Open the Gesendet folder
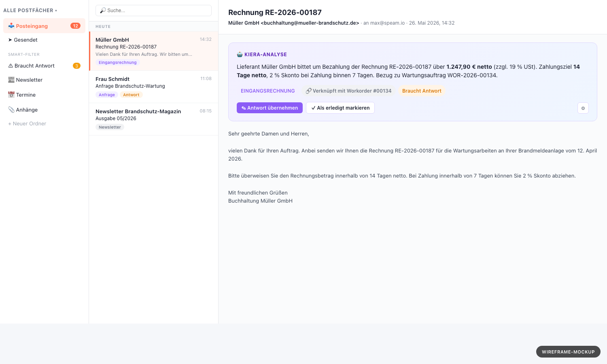Image resolution: width=607 pixels, height=364 pixels. (x=45, y=40)
